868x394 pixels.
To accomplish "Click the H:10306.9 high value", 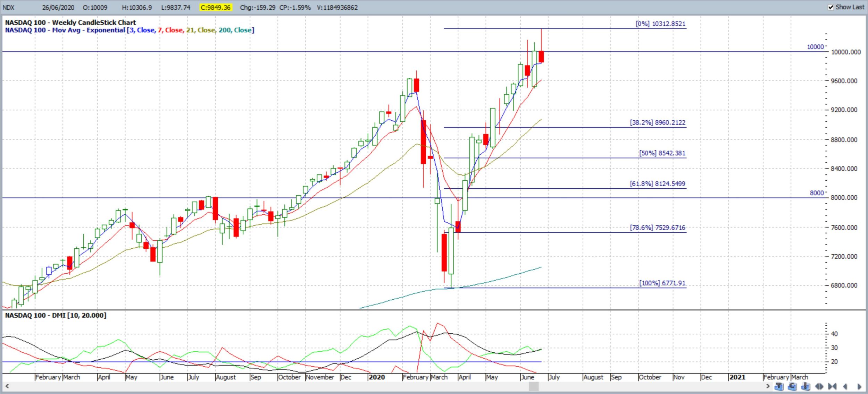I will click(137, 7).
